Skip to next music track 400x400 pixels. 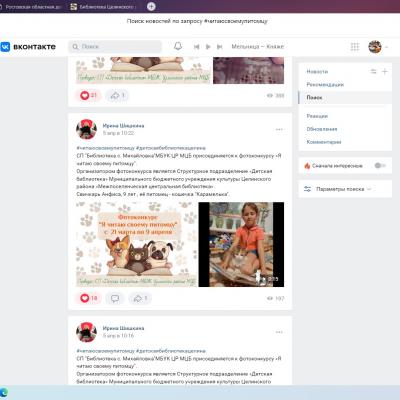219,47
